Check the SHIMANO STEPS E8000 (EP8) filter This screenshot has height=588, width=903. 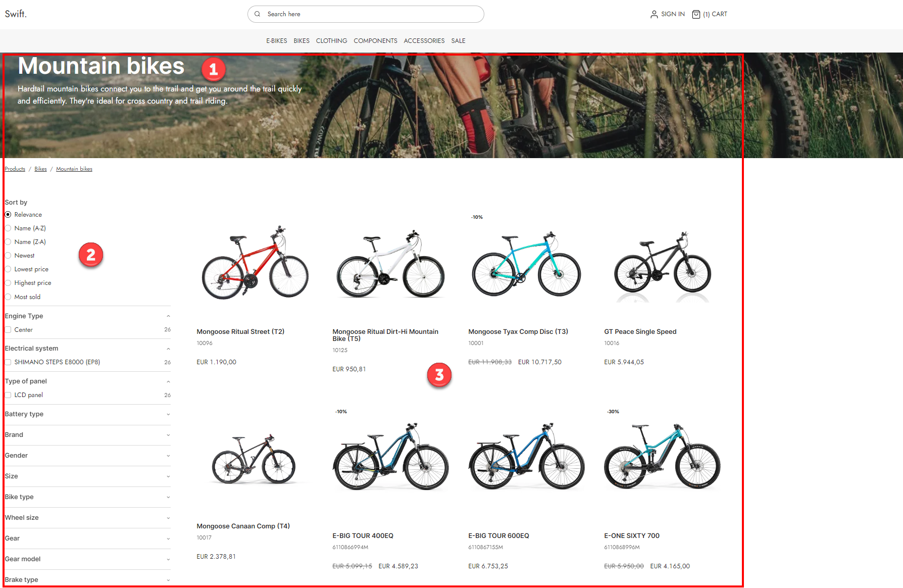tap(8, 362)
